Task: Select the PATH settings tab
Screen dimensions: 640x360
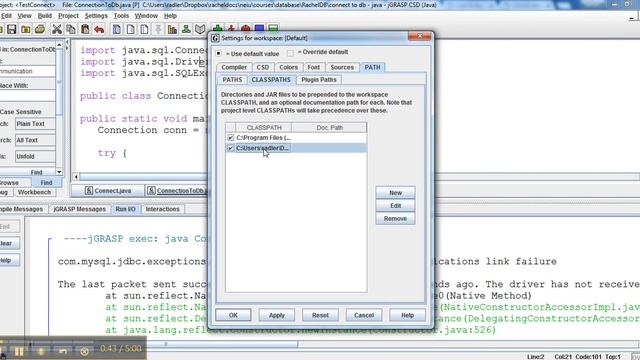Action: click(372, 67)
